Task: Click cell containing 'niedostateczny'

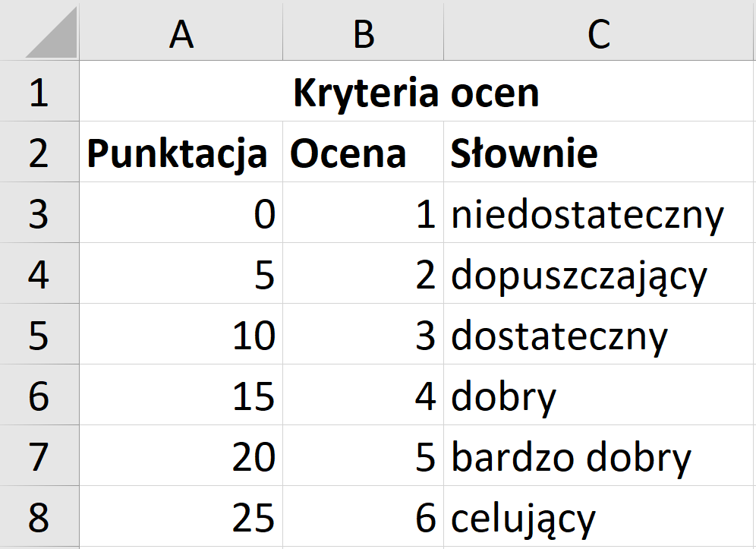Action: pos(598,213)
